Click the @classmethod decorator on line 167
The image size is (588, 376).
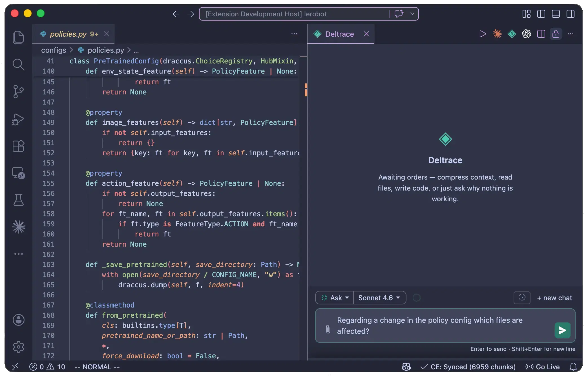click(110, 305)
